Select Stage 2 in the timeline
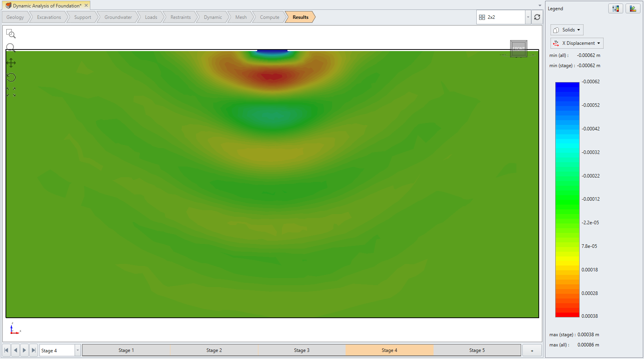 (214, 350)
